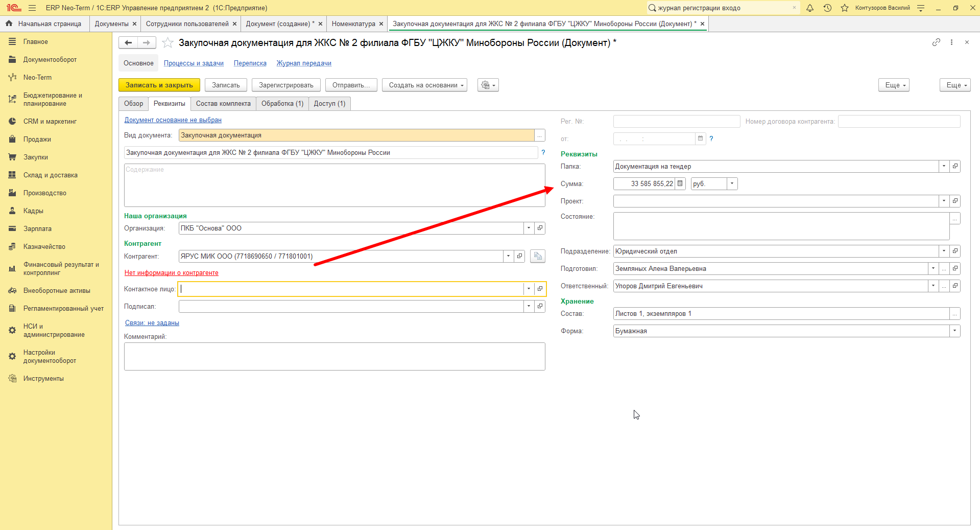Image resolution: width=980 pixels, height=530 pixels.
Task: Click into the Комментарий text area
Action: click(334, 356)
